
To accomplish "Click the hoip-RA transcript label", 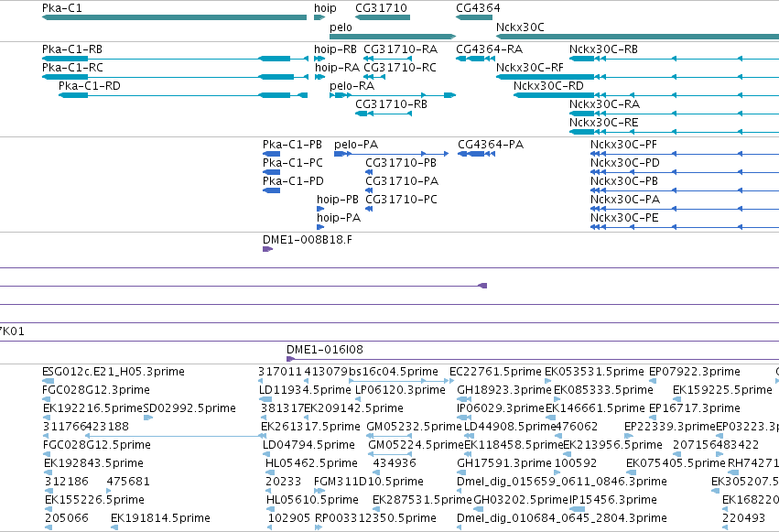I will point(338,68).
